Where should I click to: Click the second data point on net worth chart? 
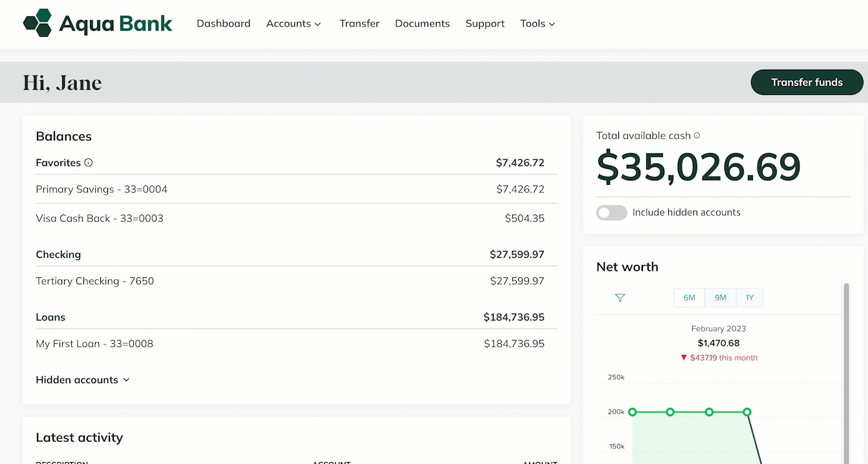point(670,412)
